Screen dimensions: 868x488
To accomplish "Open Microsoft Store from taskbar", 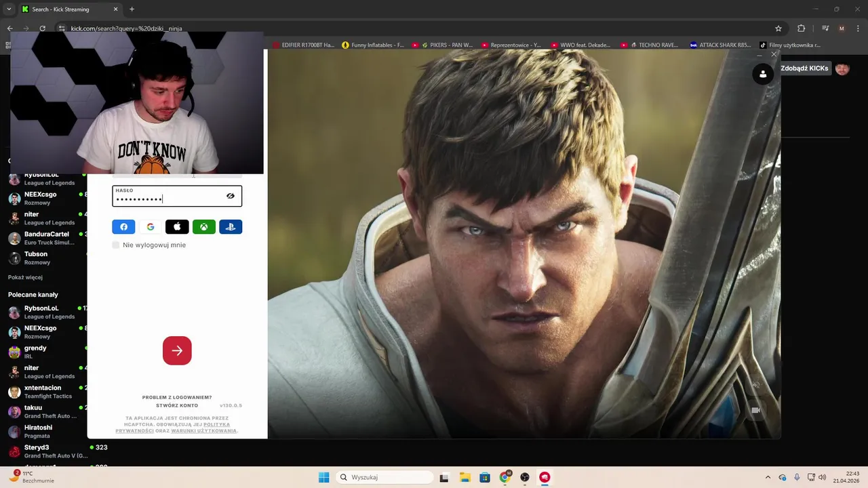I will point(484,477).
